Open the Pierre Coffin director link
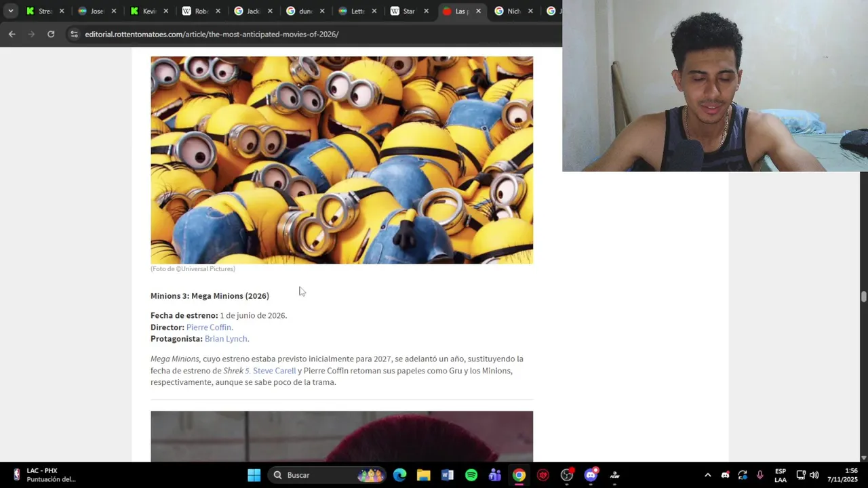The width and height of the screenshot is (868, 488). [210, 327]
